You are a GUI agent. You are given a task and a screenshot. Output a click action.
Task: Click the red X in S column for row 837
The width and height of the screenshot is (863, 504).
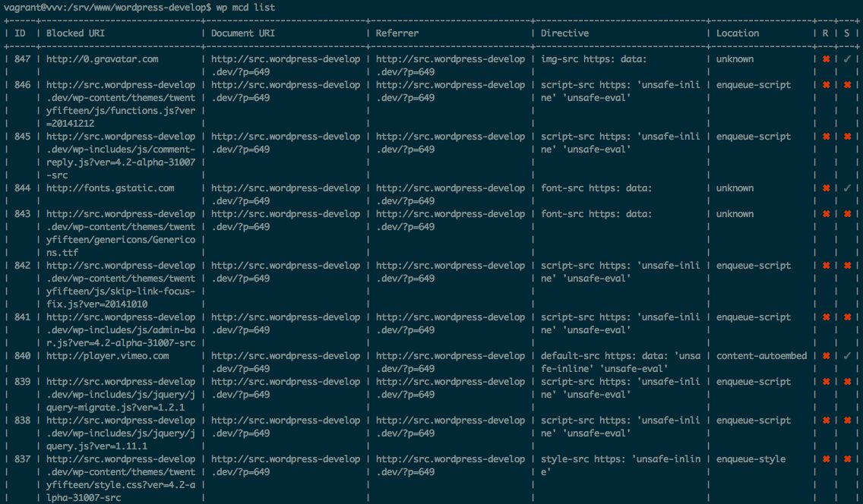[x=847, y=459]
